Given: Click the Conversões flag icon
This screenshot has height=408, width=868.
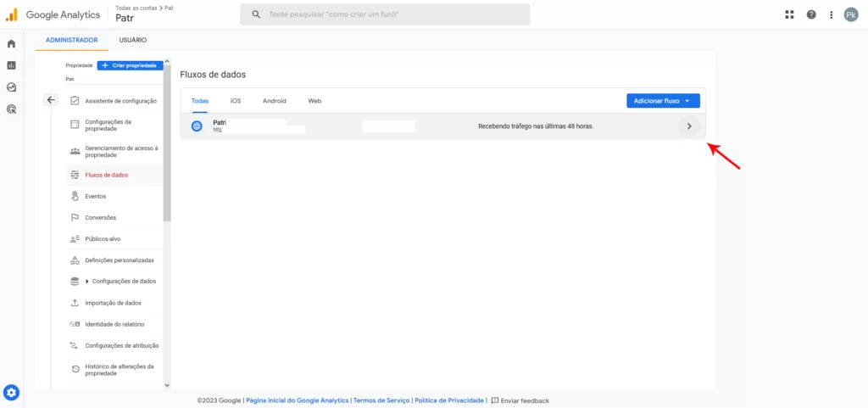Looking at the screenshot, I should (75, 217).
